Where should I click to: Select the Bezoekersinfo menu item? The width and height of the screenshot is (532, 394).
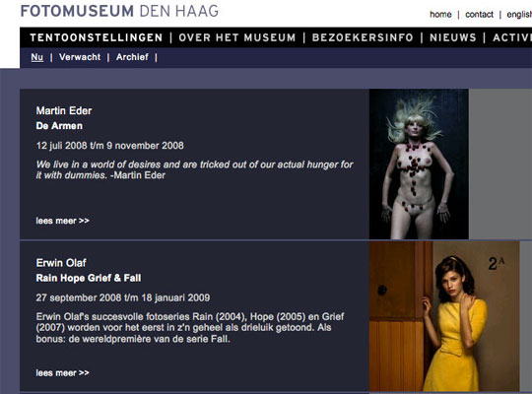point(363,37)
